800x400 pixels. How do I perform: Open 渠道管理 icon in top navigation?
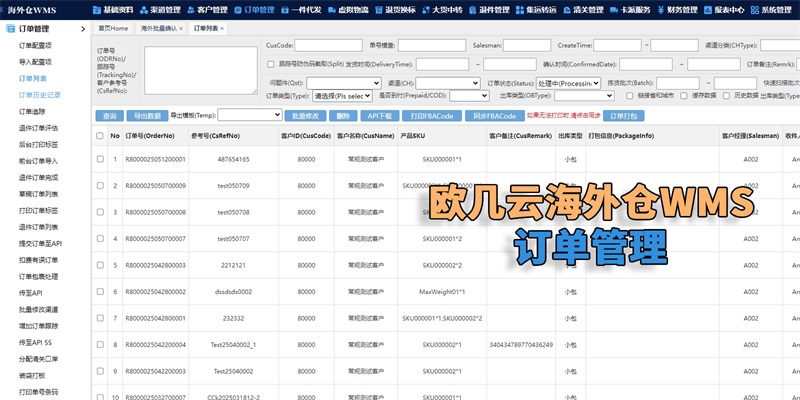tap(143, 10)
